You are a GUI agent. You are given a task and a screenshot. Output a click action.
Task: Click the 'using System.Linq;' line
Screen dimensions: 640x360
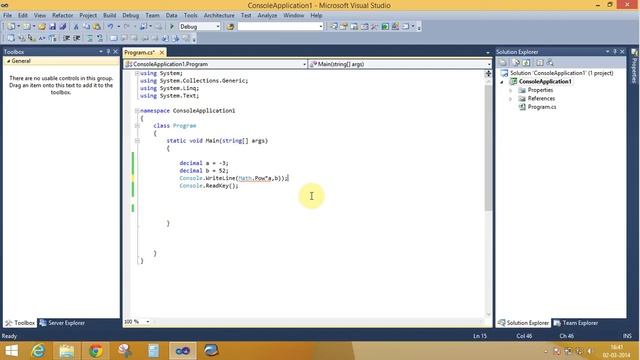tap(169, 88)
